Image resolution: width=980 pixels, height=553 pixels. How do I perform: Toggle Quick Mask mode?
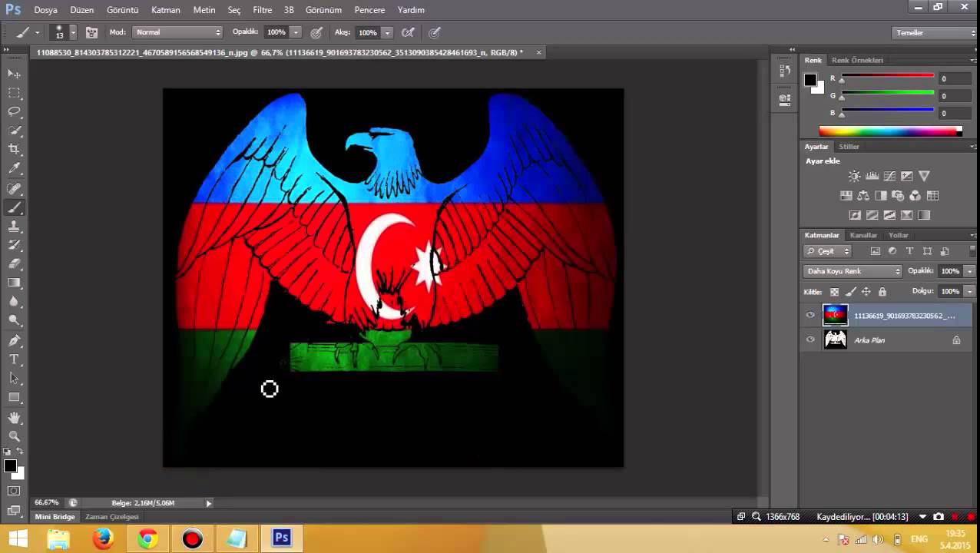[14, 490]
